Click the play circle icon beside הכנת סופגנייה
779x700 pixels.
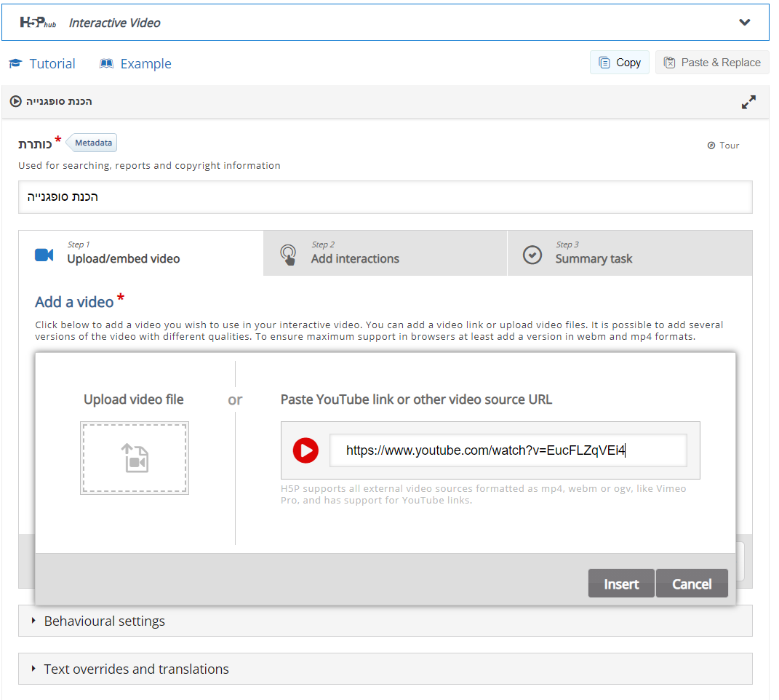[16, 102]
